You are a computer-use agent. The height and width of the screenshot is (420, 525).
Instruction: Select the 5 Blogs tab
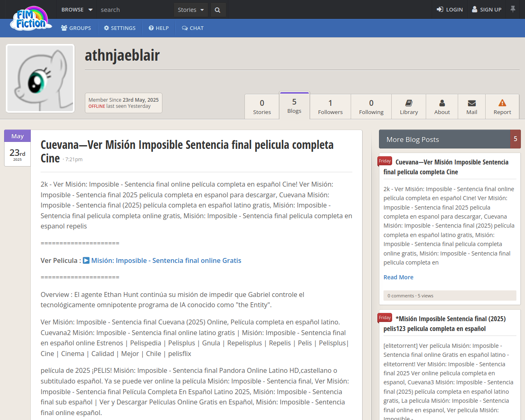pyautogui.click(x=294, y=106)
